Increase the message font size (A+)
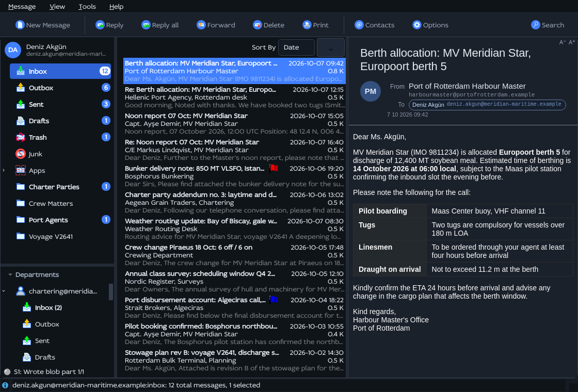Screen dimensions: 578x392 click(x=572, y=42)
